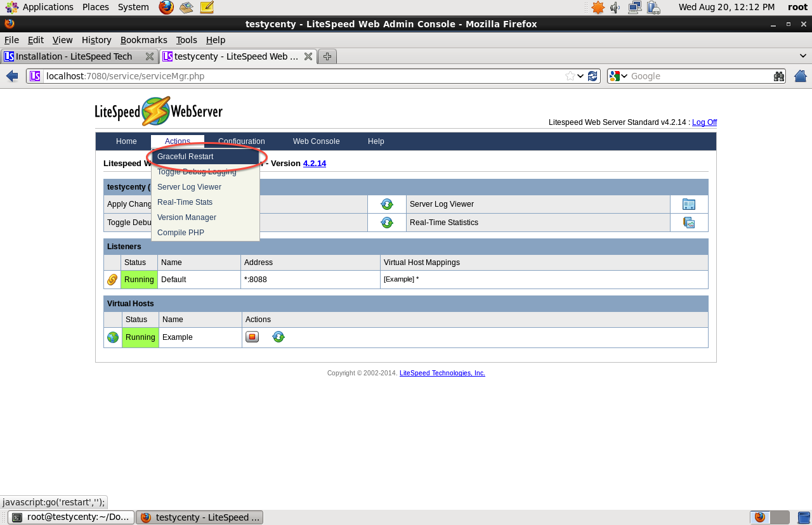Open the Firefox Tools menu
This screenshot has width=812, height=525.
click(187, 40)
